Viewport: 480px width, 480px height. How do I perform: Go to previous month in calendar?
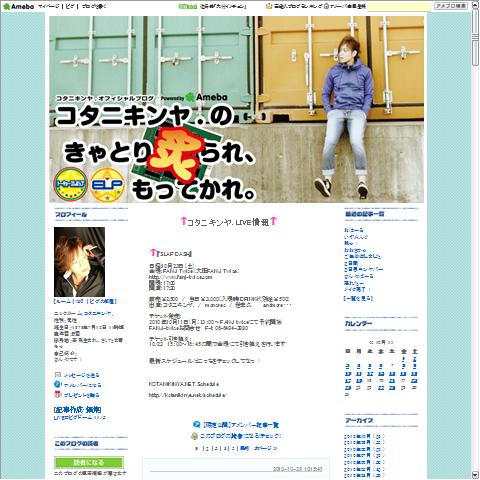click(x=371, y=342)
